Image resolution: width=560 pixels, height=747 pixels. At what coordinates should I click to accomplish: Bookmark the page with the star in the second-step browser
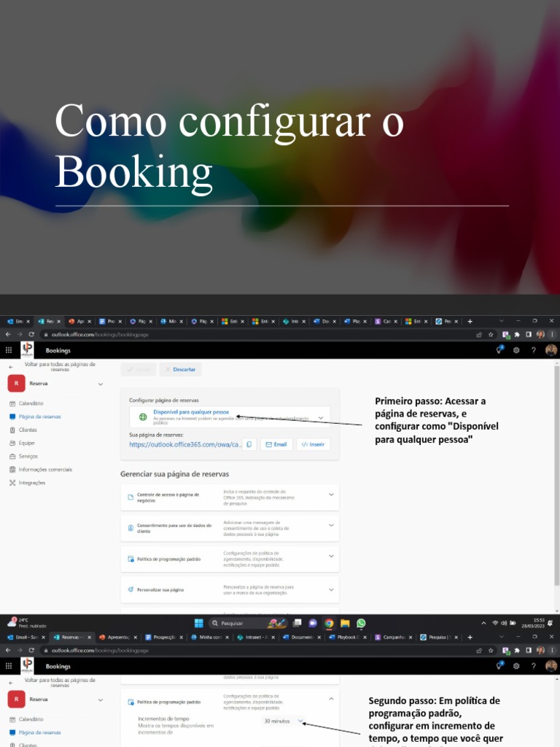click(491, 650)
